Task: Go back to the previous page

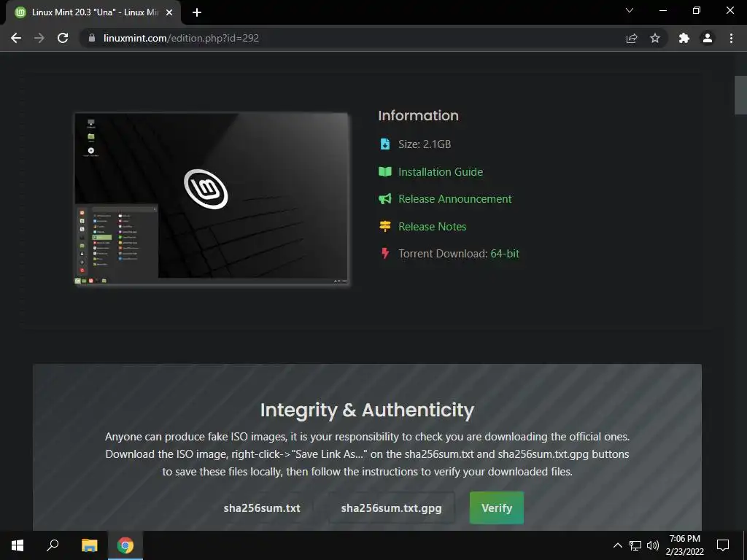Action: point(16,38)
